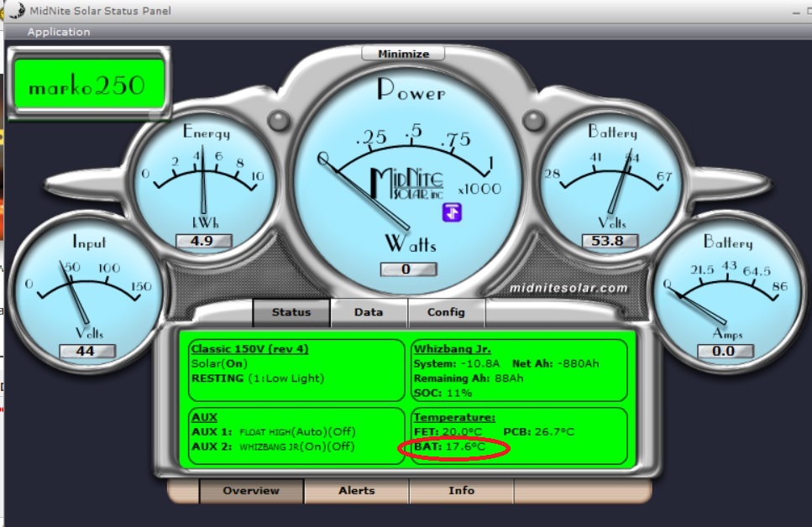Viewport: 812px width, 527px height.
Task: Click the midnitesolar.com link
Action: coord(568,288)
